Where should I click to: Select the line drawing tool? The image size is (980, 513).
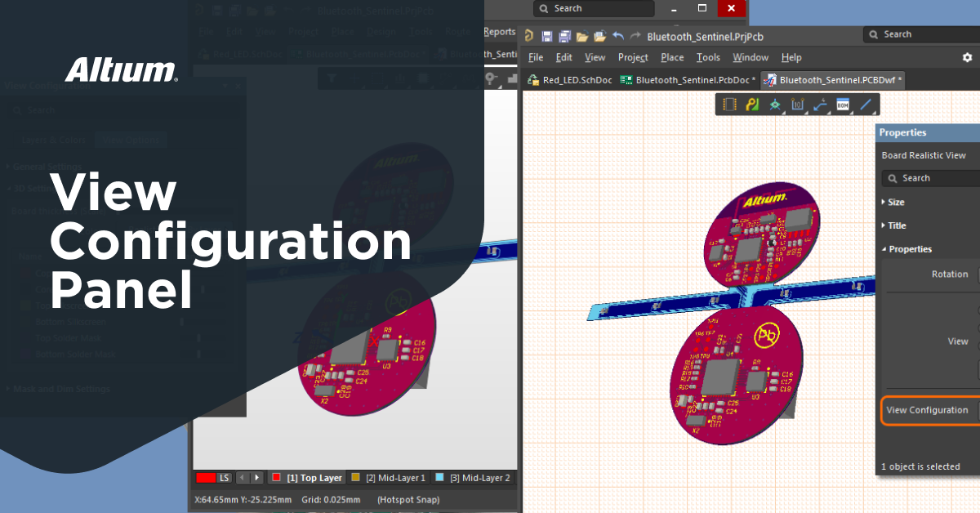click(x=866, y=104)
